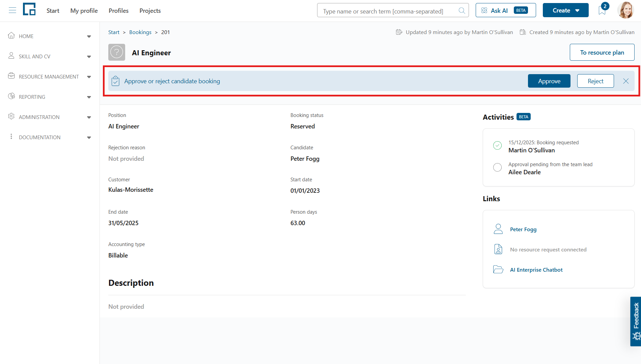Click the application logo icon
641x364 pixels.
29,9
